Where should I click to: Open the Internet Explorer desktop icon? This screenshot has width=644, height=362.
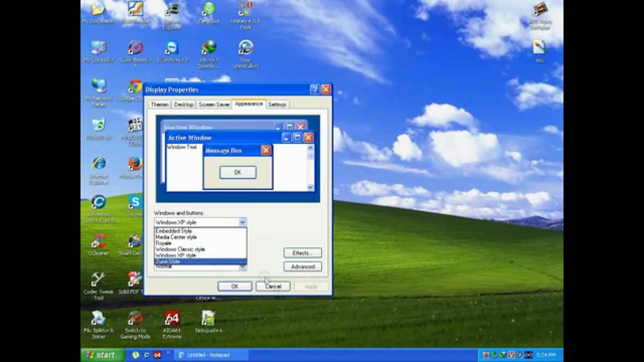99,170
